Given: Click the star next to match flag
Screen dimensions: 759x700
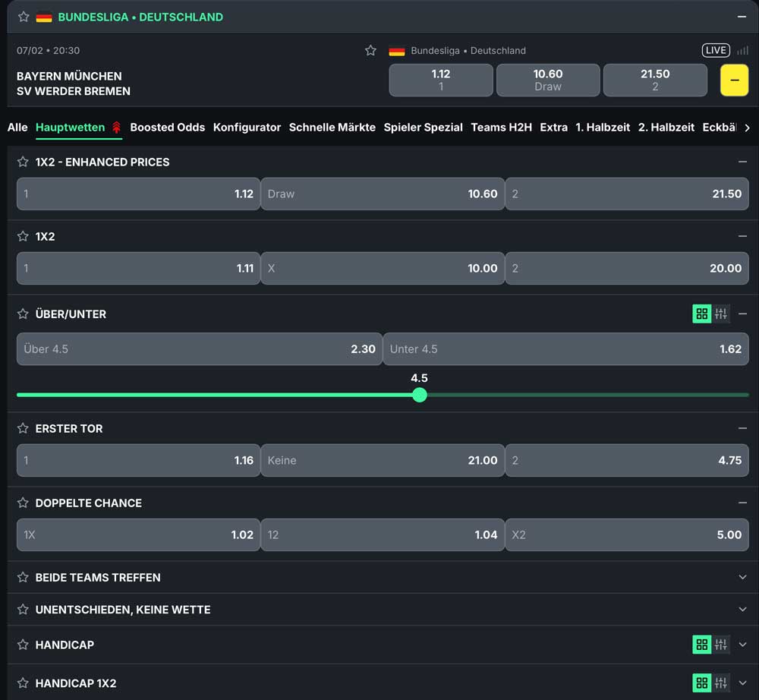Looking at the screenshot, I should tap(370, 51).
